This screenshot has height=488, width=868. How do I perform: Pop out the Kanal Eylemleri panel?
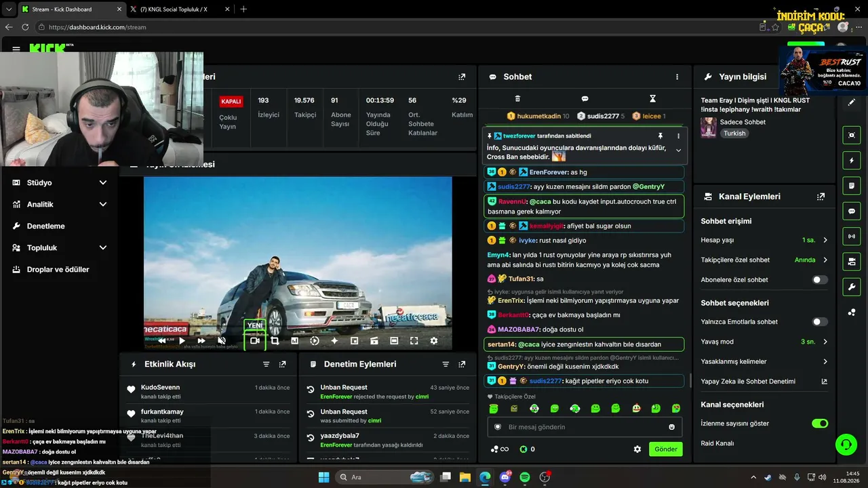pos(821,197)
